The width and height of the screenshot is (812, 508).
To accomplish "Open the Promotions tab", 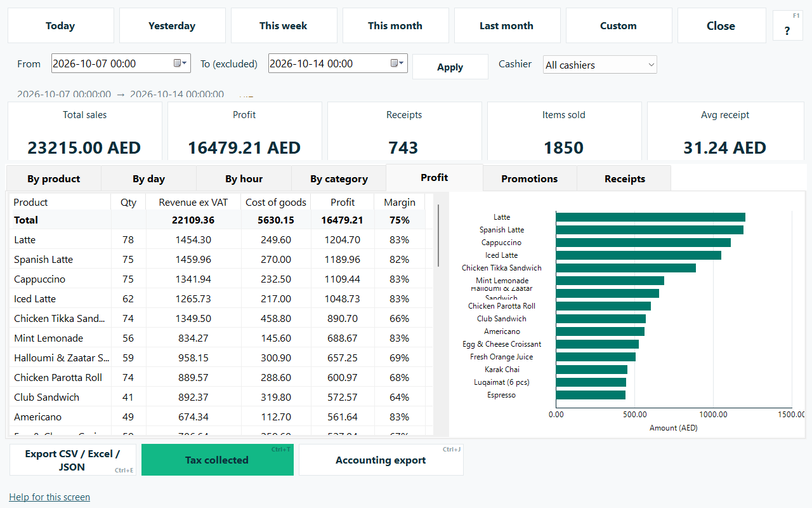I will point(530,179).
